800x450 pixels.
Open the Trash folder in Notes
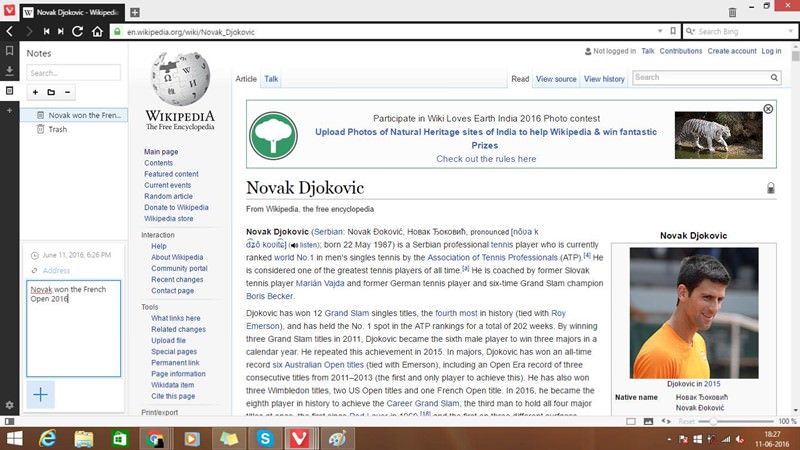(58, 129)
